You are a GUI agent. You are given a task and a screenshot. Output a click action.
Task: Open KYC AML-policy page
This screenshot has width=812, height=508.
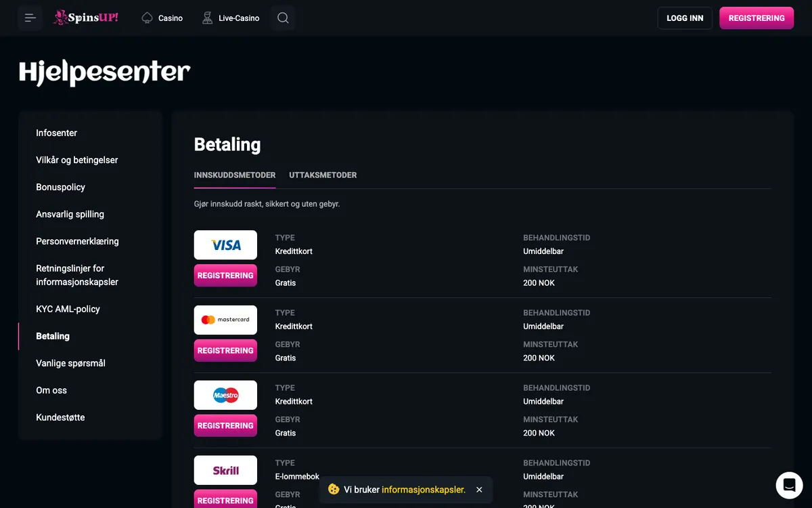click(x=68, y=309)
